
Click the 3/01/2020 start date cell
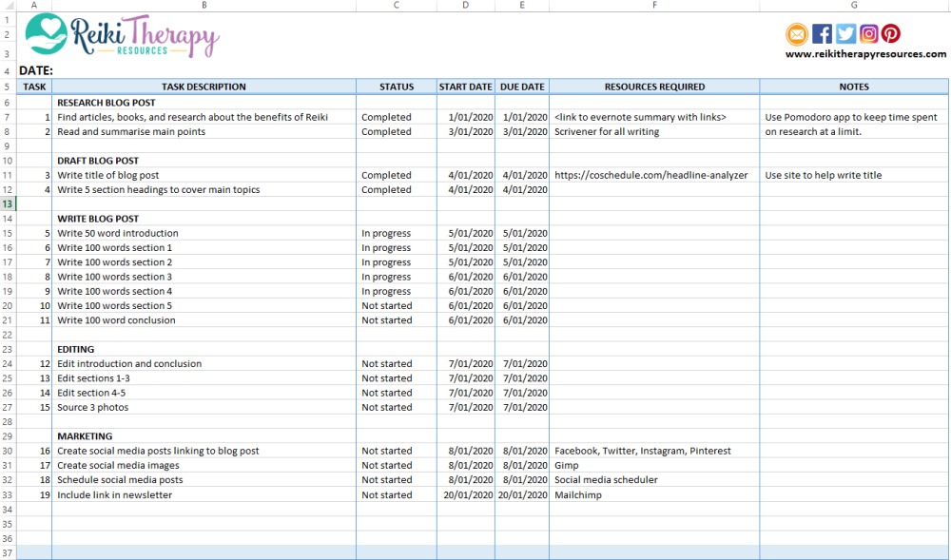(x=465, y=131)
